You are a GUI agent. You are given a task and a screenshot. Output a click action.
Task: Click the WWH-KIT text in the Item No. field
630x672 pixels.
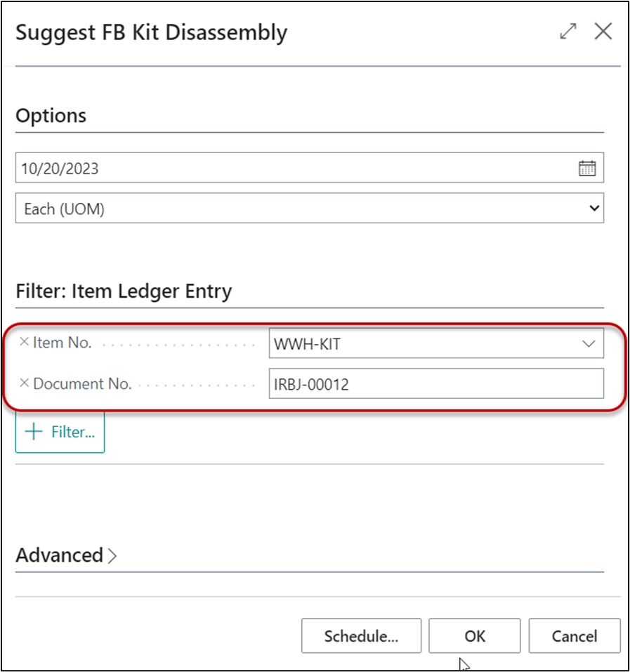(308, 344)
